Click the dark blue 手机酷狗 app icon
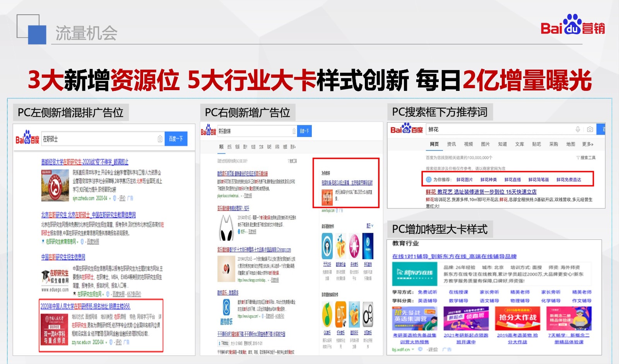619x364 pixels. tap(368, 246)
